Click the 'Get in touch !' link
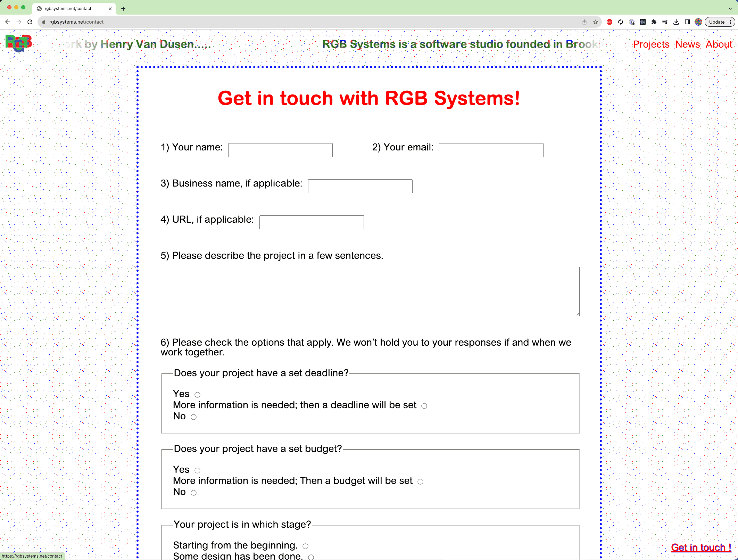The width and height of the screenshot is (738, 560). [x=701, y=547]
